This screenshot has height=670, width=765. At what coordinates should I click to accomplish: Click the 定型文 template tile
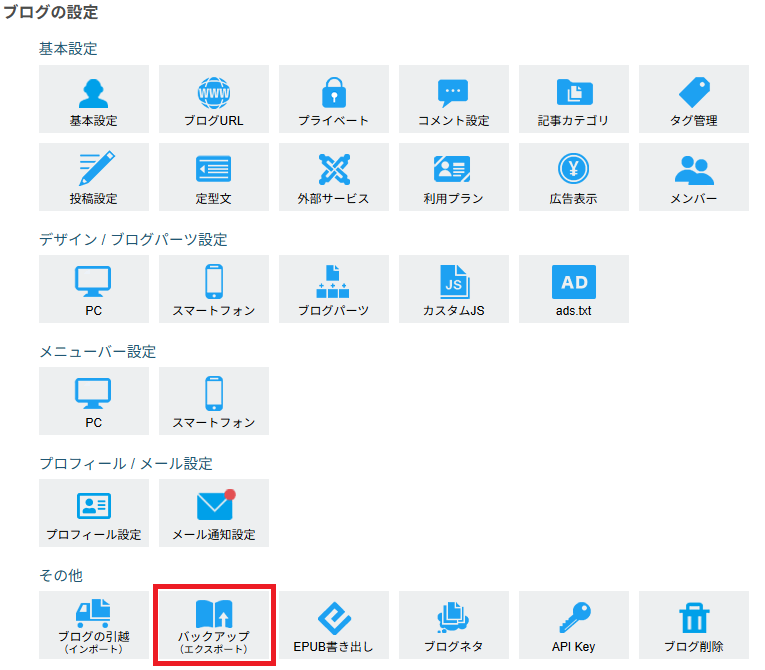coord(214,177)
